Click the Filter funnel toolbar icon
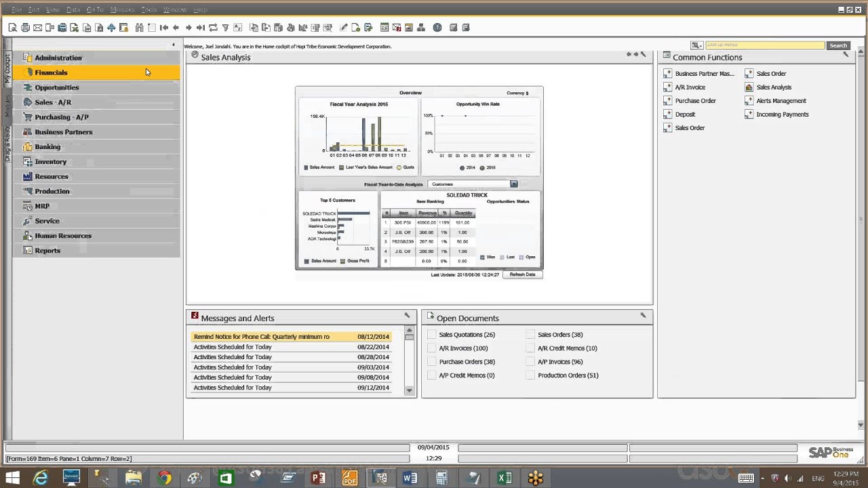This screenshot has width=868, height=488. tap(225, 28)
